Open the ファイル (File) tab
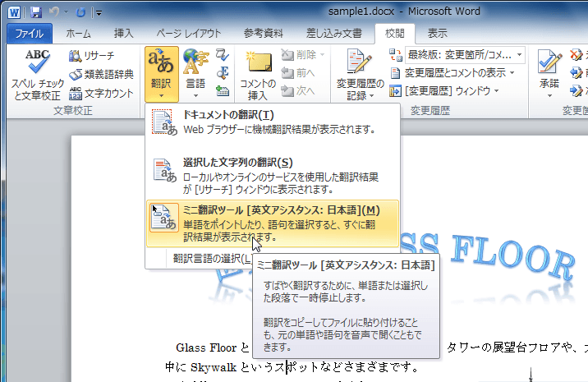 30,34
